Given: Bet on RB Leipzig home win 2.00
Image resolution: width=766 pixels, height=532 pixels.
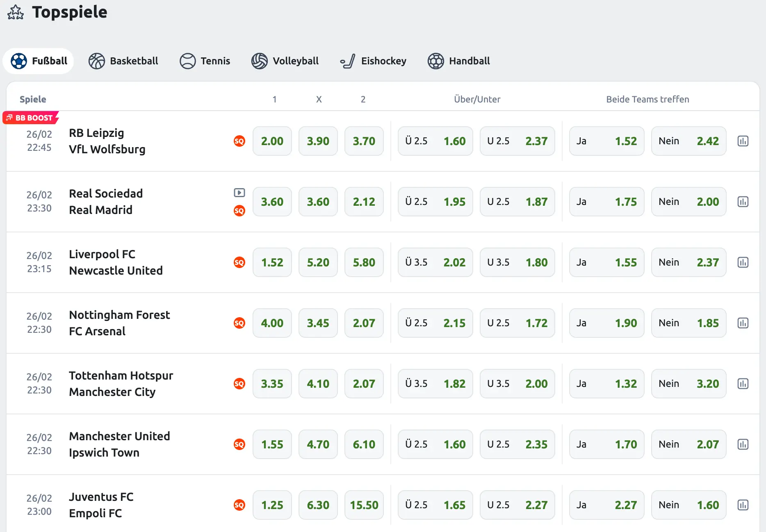Looking at the screenshot, I should tap(272, 141).
